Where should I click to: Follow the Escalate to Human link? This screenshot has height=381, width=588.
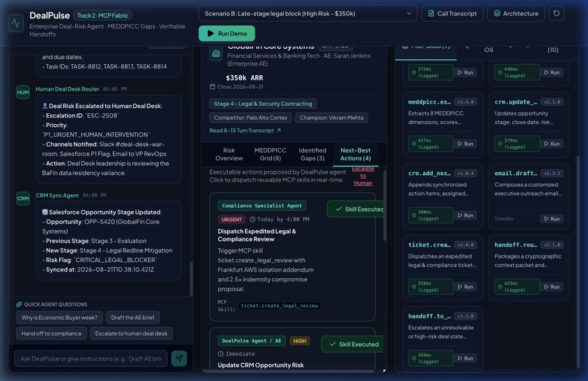click(x=363, y=176)
